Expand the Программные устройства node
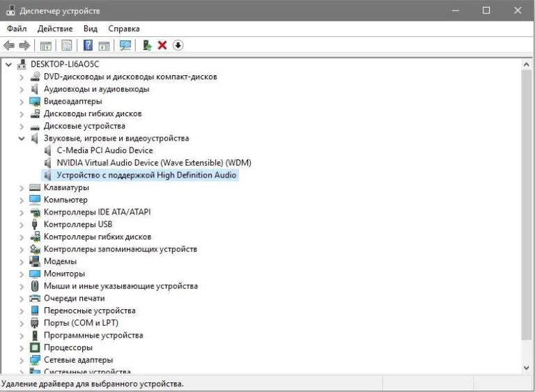 tap(22, 336)
